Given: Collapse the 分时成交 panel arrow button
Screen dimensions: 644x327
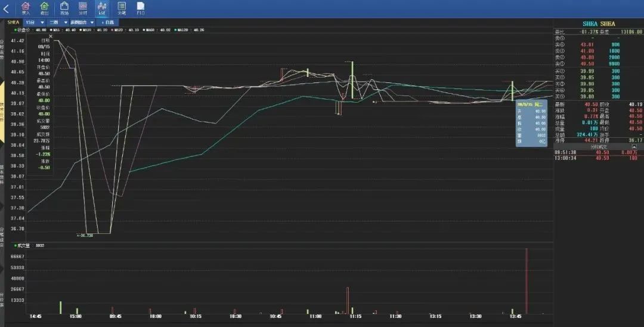Looking at the screenshot, I should click(x=634, y=146).
